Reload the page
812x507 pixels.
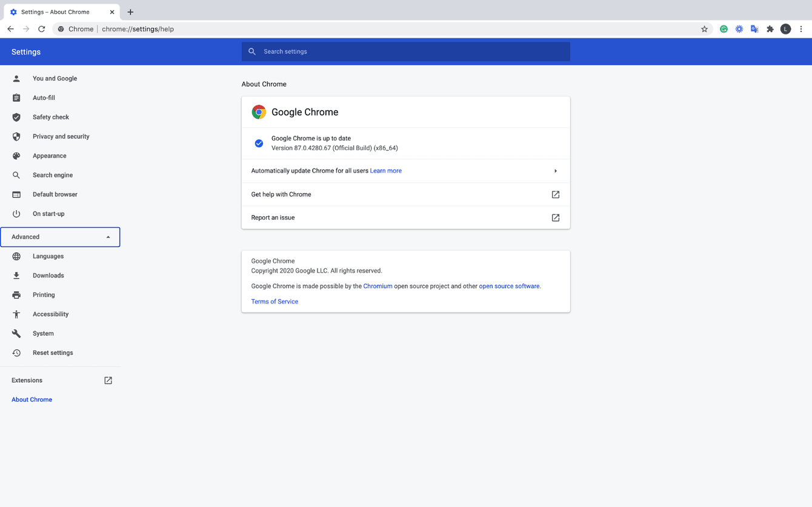pos(41,28)
